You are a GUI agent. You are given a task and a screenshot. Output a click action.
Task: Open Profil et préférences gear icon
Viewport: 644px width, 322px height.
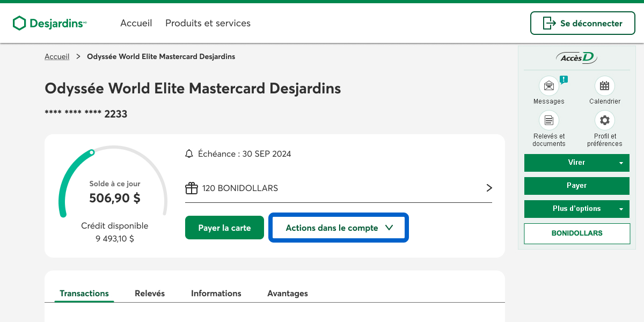605,120
